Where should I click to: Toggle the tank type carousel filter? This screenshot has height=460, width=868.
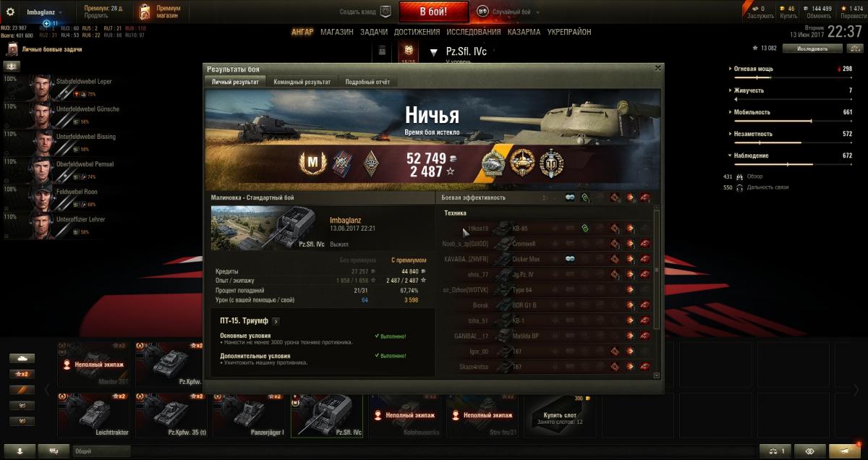click(x=22, y=358)
